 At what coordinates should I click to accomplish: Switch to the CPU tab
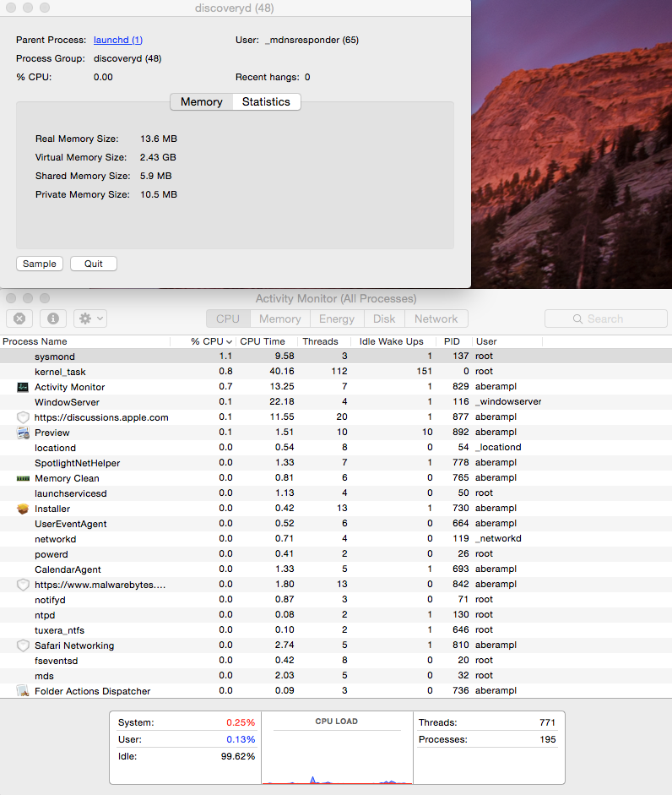[228, 319]
